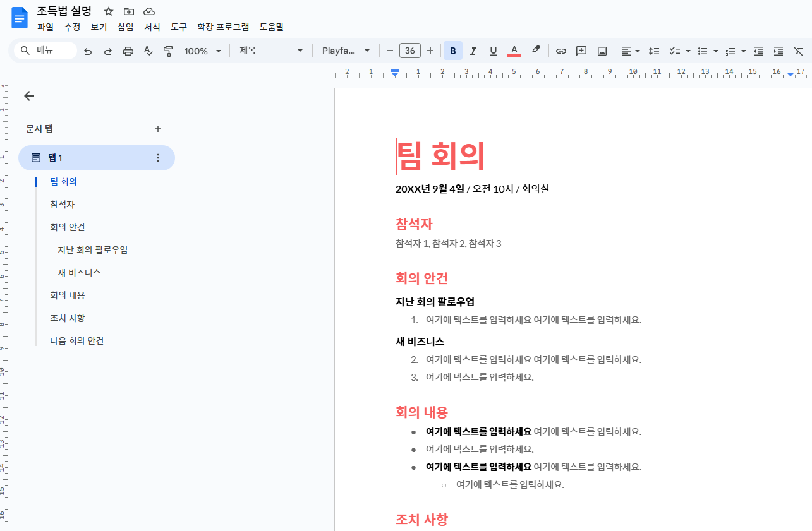The image size is (812, 531).
Task: Open line and paragraph spacing options
Action: point(655,51)
